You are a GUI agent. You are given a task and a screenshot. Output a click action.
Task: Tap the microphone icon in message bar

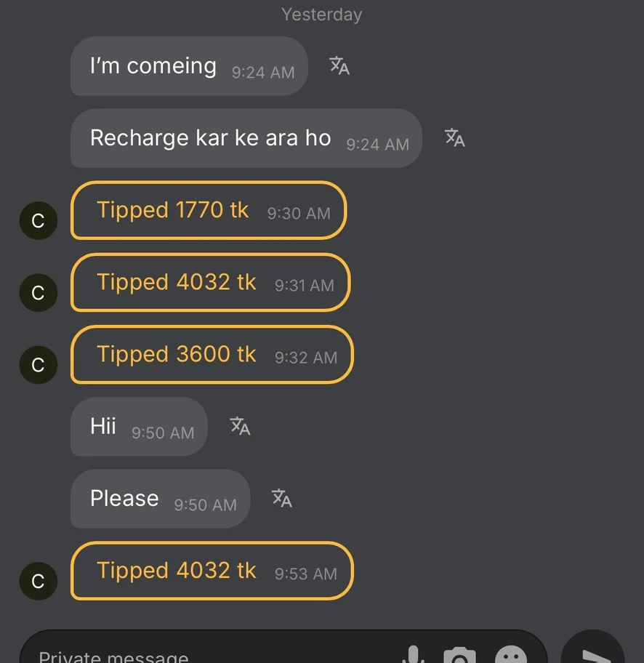413,656
